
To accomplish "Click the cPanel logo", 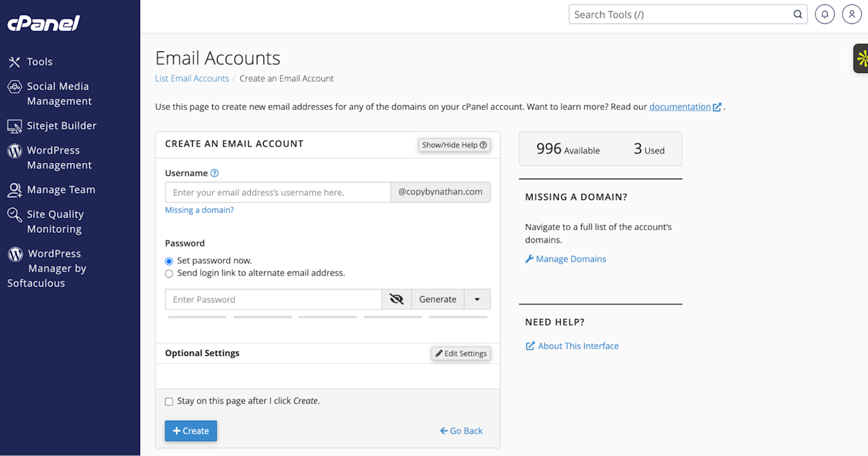I will click(43, 24).
